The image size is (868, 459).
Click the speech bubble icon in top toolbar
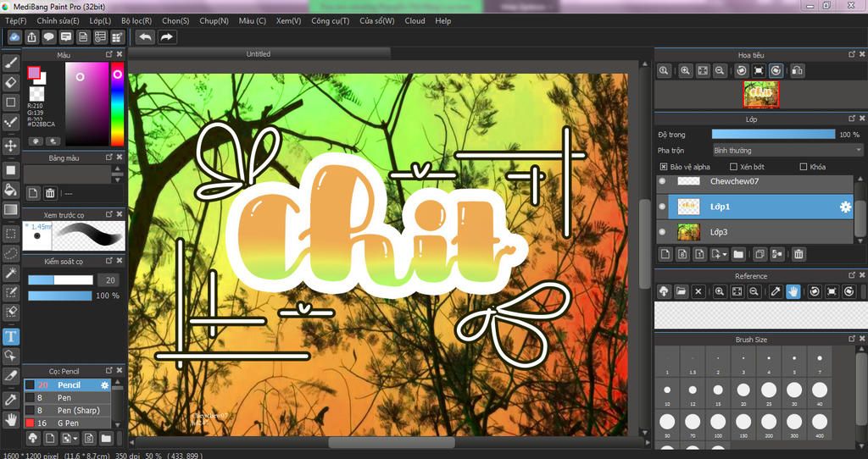48,37
